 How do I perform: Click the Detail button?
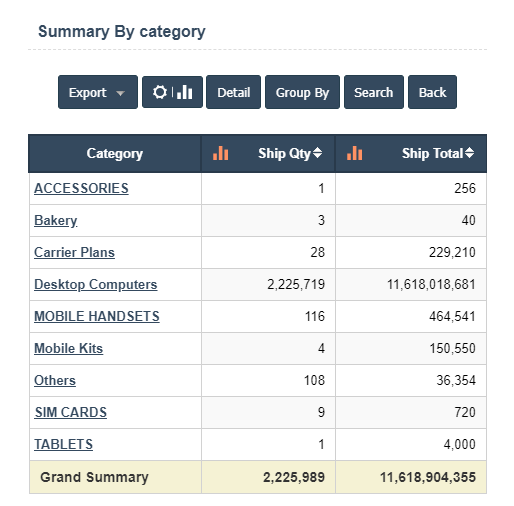point(233,92)
